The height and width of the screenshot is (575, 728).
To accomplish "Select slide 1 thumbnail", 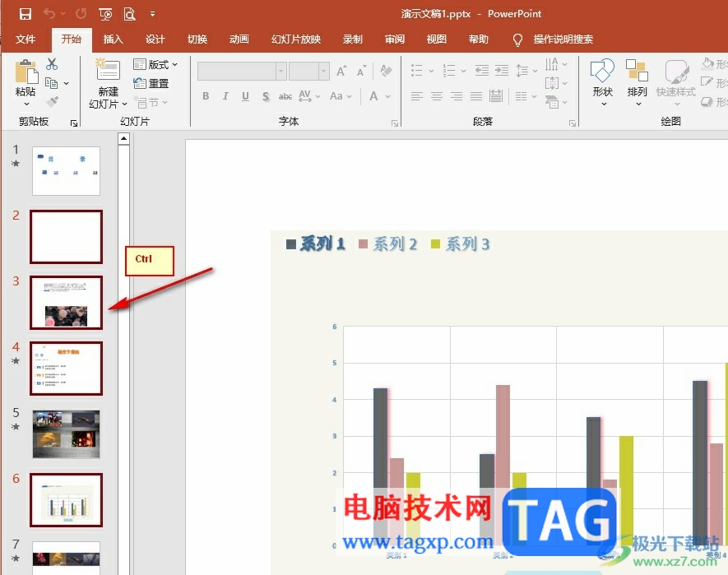I will click(x=66, y=171).
